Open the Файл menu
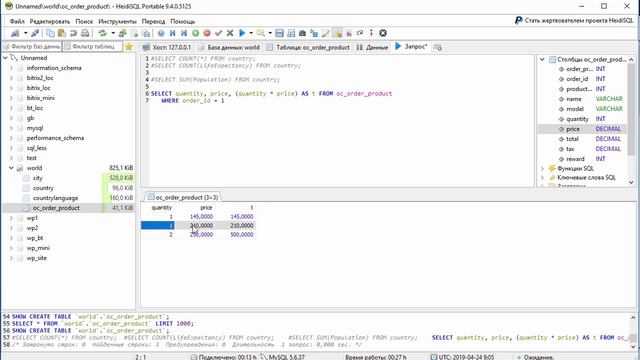This screenshot has width=640, height=360. [17, 21]
